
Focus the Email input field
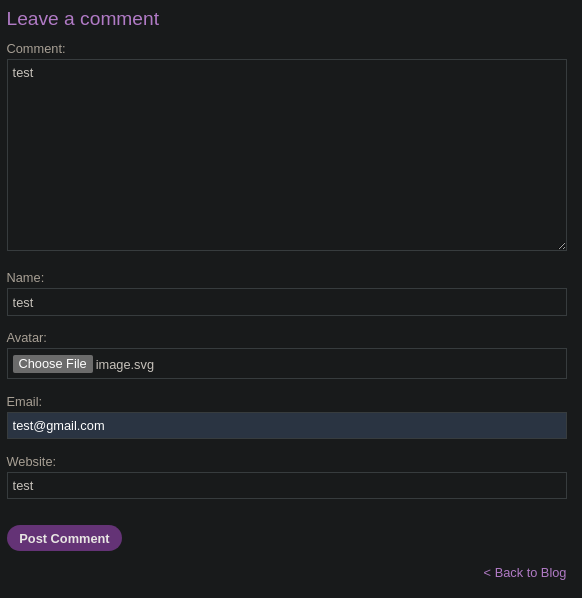287,426
